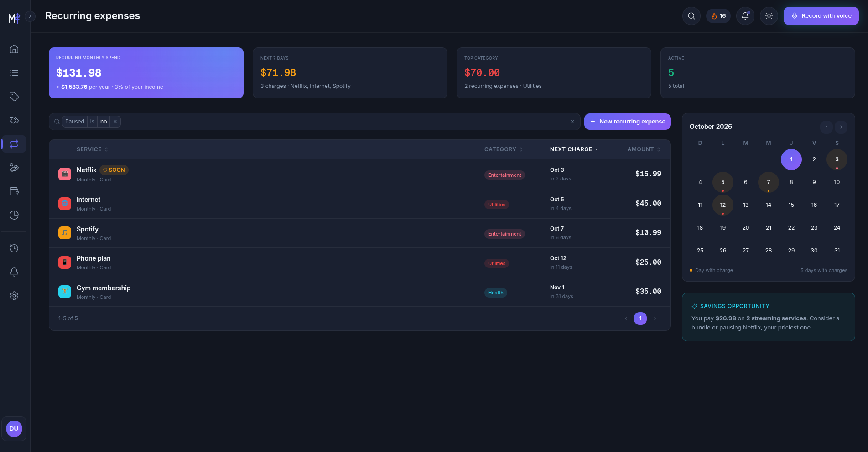Screen dimensions: 868x452
Task: Open the Savings opportunity card
Action: [x=769, y=317]
